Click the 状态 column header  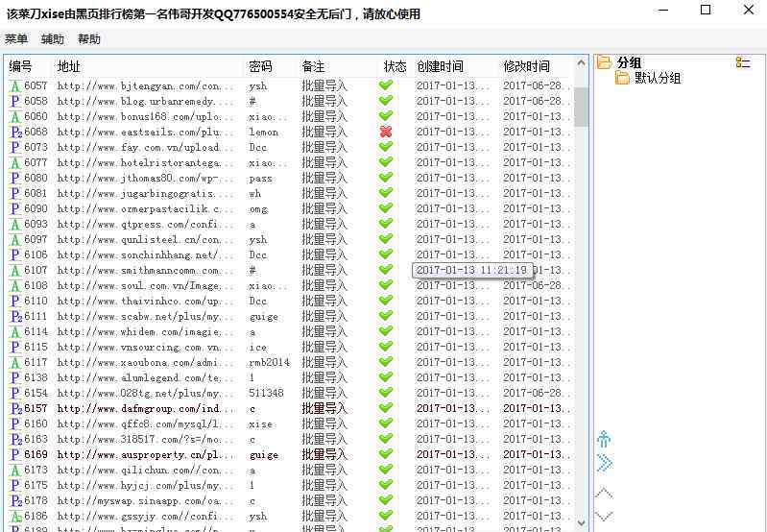point(395,66)
